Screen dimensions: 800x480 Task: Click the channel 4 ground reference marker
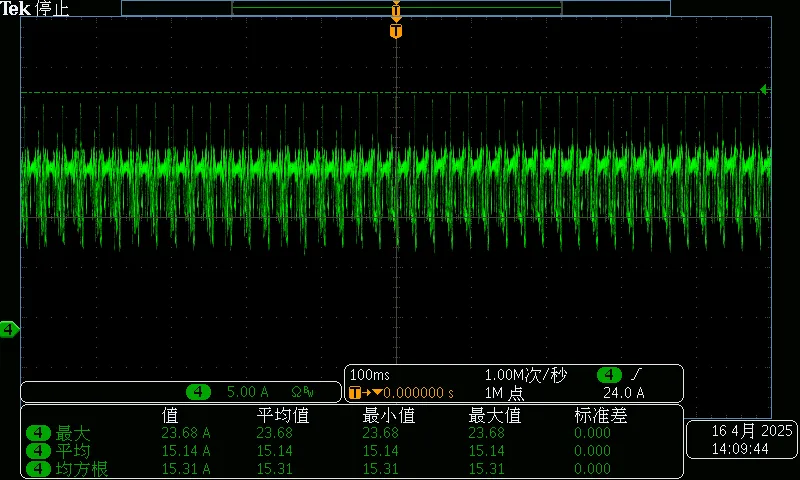pyautogui.click(x=9, y=330)
